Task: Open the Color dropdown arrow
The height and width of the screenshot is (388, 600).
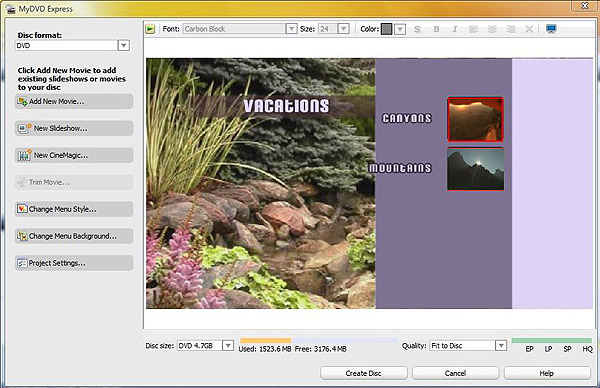Action: 400,29
